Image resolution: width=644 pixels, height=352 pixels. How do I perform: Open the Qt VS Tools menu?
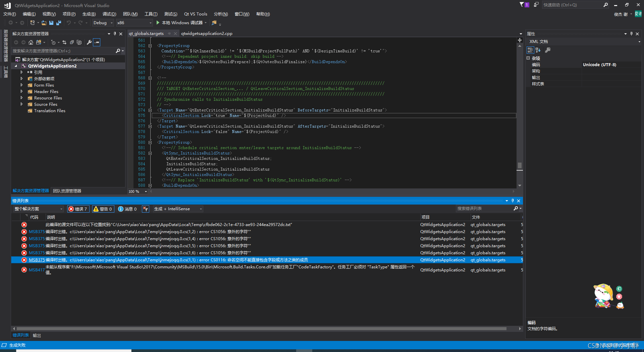tap(196, 14)
